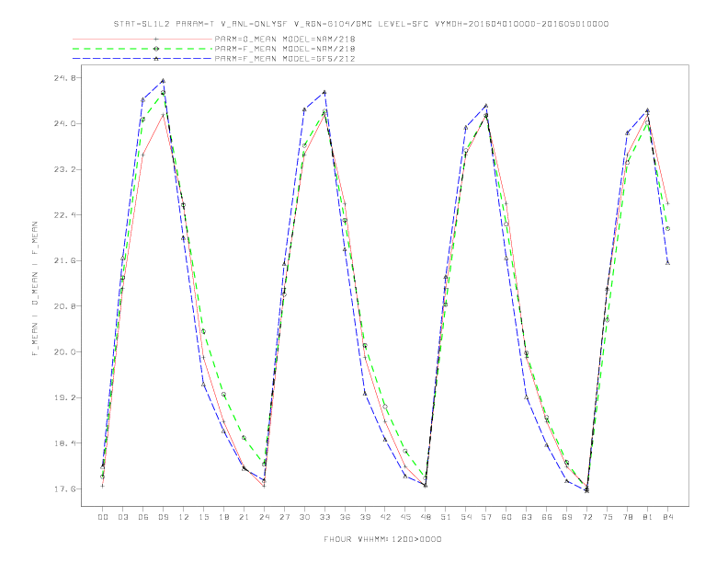Click green NAM circle marker at hour 84
The image size is (728, 563).
[x=667, y=228]
